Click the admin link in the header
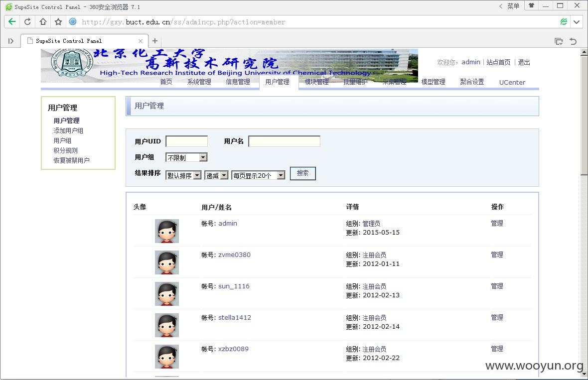This screenshot has height=380, width=588. [x=470, y=62]
